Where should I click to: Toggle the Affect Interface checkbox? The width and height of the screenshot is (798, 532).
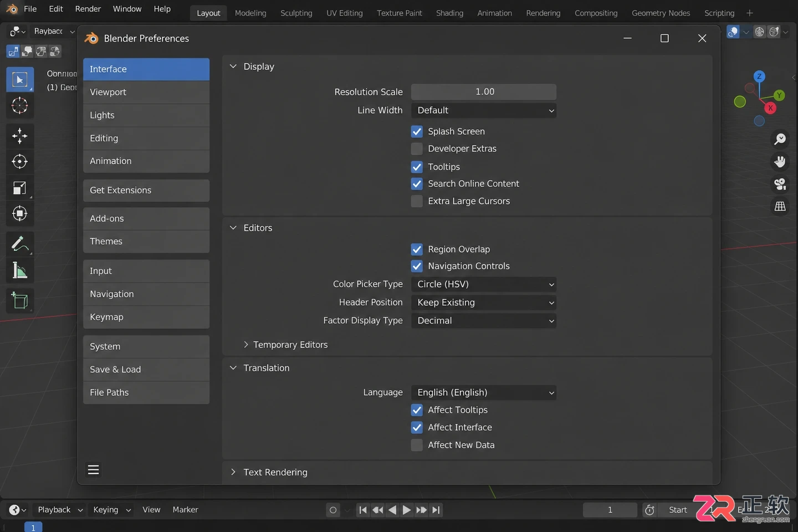[x=417, y=427]
